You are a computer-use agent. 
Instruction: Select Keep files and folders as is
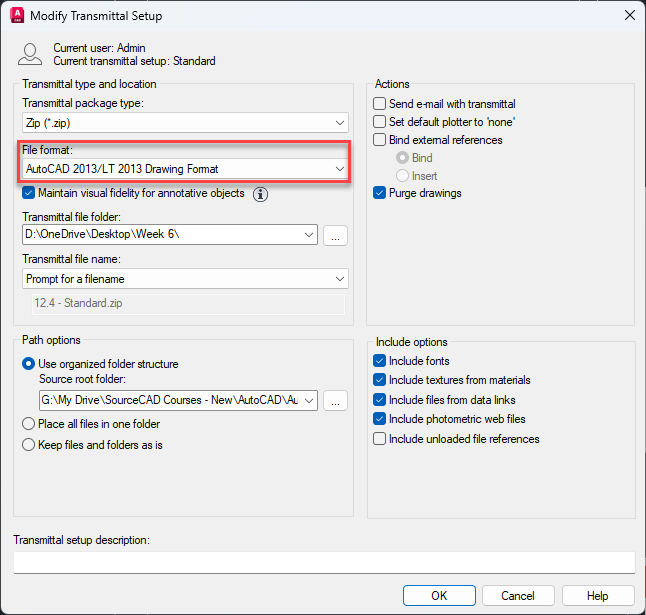(x=92, y=445)
